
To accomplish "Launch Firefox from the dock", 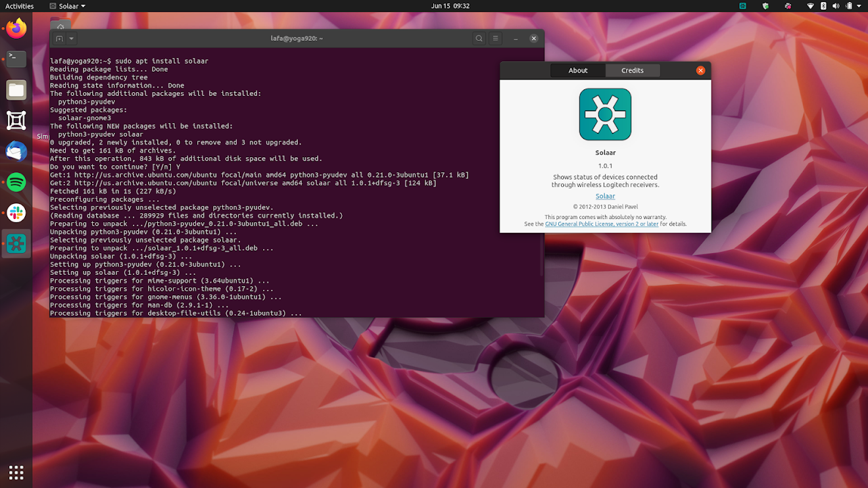I will pos(16,28).
